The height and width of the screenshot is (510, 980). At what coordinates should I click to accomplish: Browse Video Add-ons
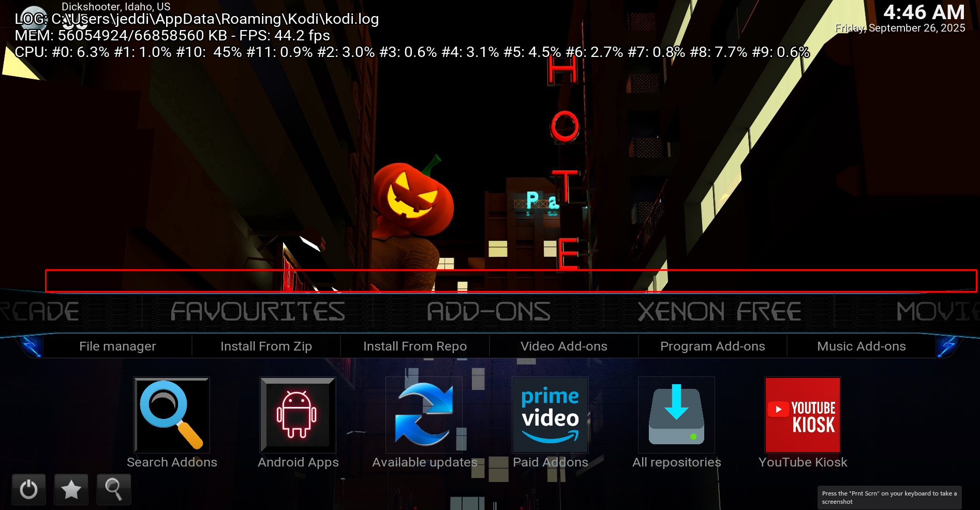[563, 346]
